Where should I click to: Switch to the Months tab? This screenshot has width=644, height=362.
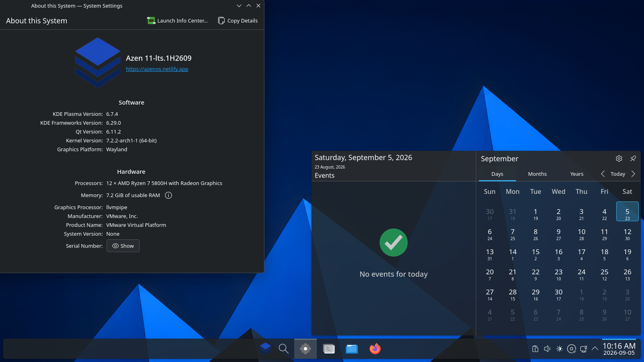pos(537,174)
